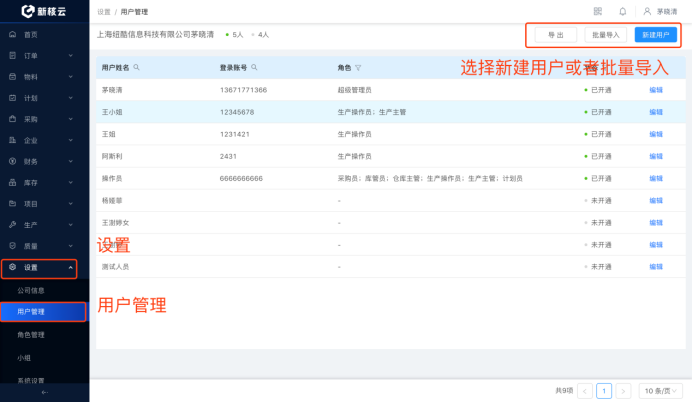Edit the user 茅晓清 row
692x402 pixels.
(656, 90)
